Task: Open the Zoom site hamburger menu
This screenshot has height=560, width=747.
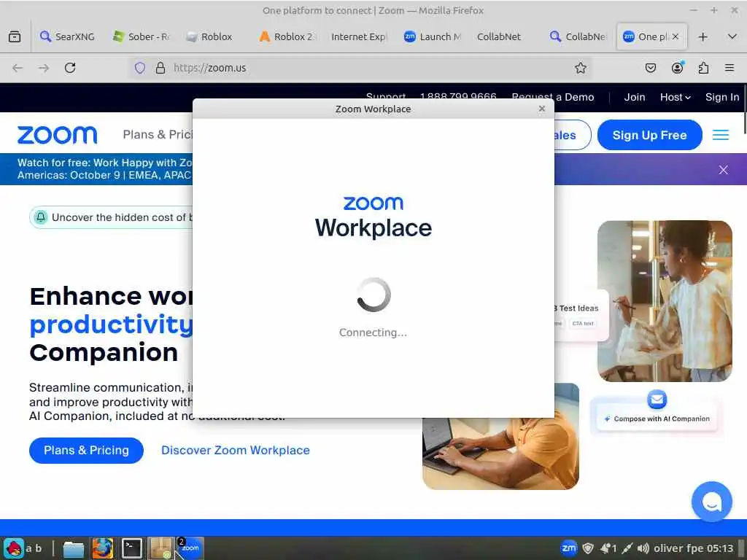Action: tap(721, 135)
